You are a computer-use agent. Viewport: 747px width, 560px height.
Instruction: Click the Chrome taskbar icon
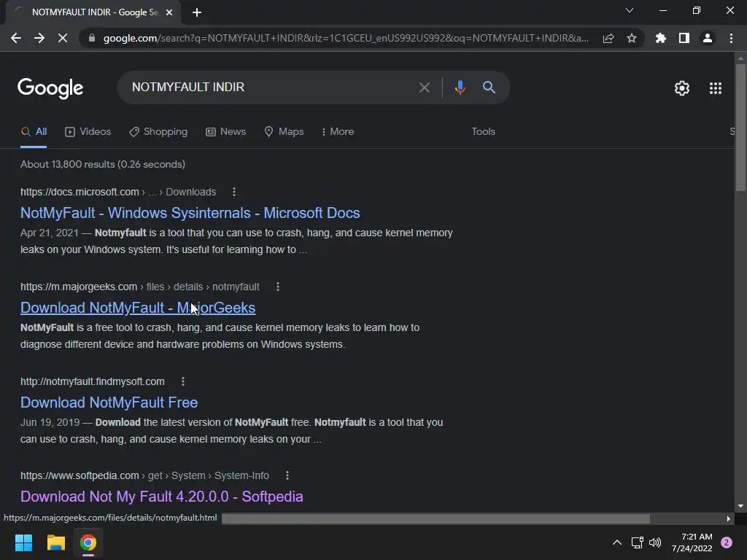(x=88, y=542)
